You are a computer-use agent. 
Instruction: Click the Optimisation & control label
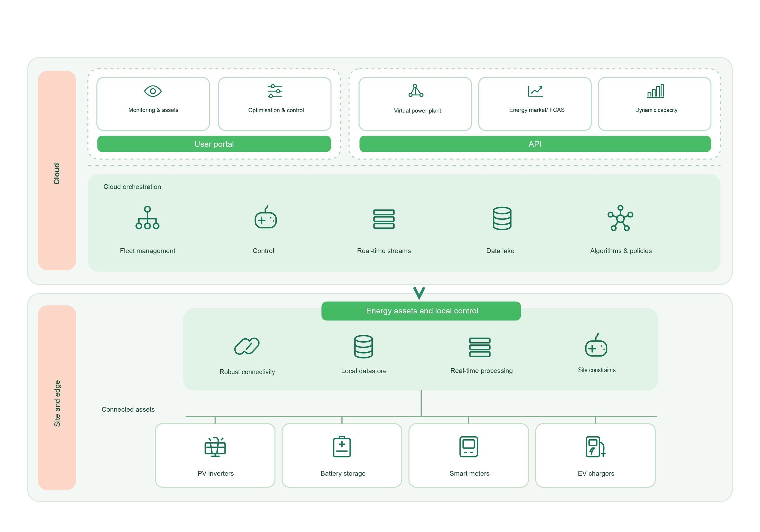276,110
